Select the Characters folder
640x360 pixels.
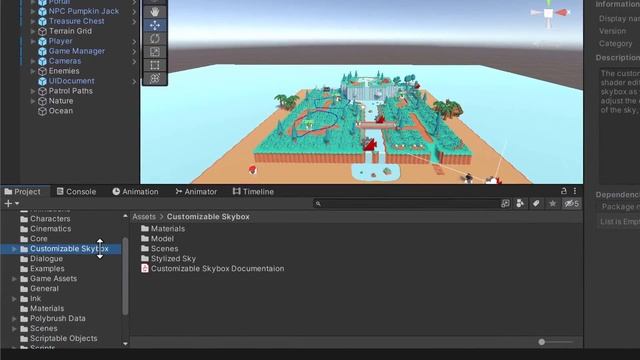(50, 219)
